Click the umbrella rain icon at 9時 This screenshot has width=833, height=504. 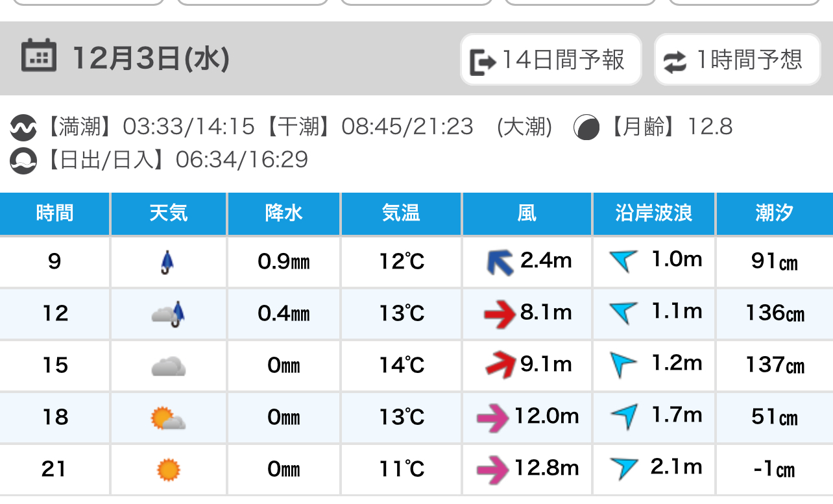(167, 262)
